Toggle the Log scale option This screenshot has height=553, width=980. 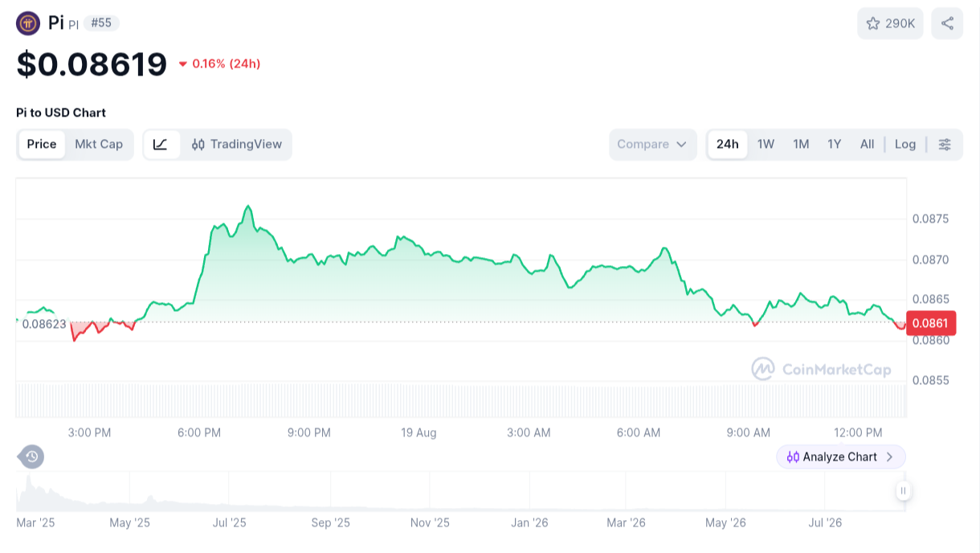[x=905, y=145]
